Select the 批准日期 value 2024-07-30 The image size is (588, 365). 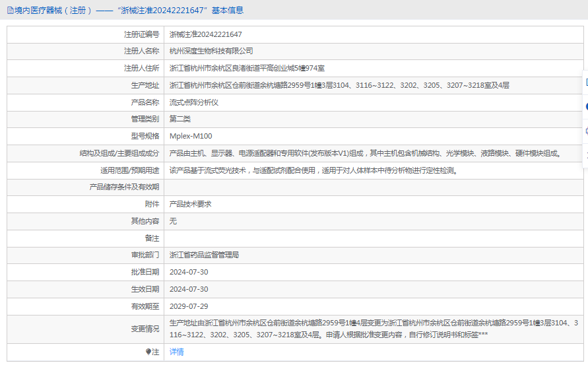point(189,273)
